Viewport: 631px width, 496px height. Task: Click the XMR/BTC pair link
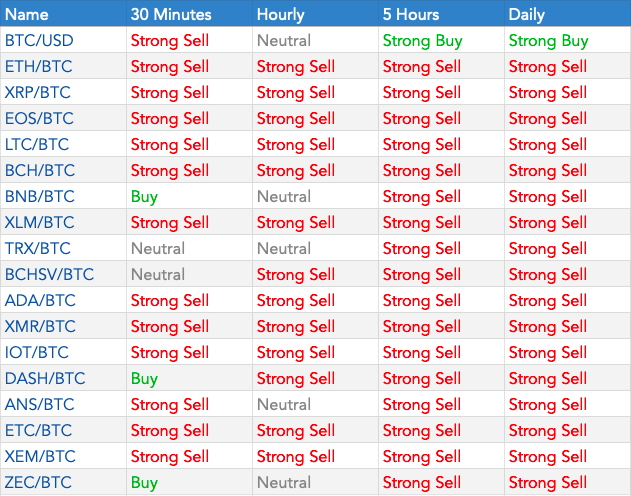[40, 327]
